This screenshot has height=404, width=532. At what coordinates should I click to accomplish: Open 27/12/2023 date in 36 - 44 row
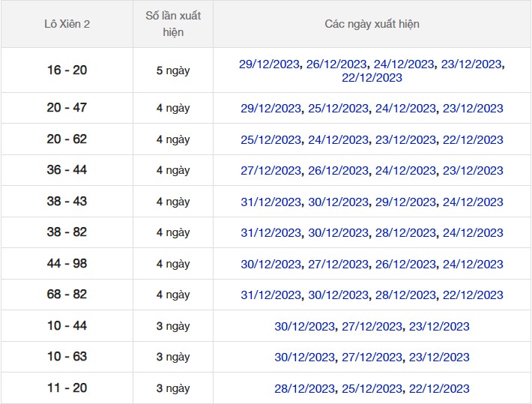(270, 171)
